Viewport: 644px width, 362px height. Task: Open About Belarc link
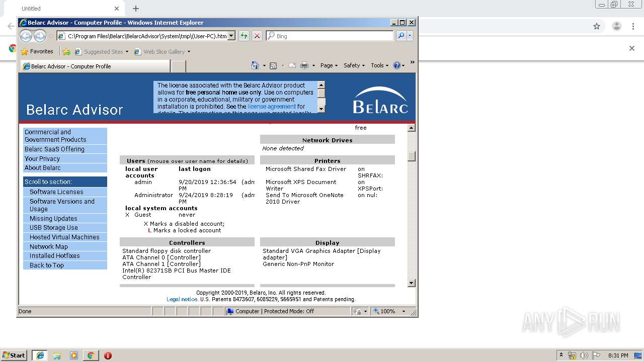coord(65,168)
